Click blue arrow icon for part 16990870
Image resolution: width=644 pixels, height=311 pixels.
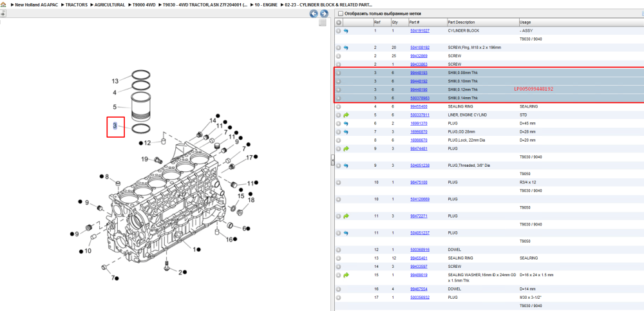tap(346, 132)
